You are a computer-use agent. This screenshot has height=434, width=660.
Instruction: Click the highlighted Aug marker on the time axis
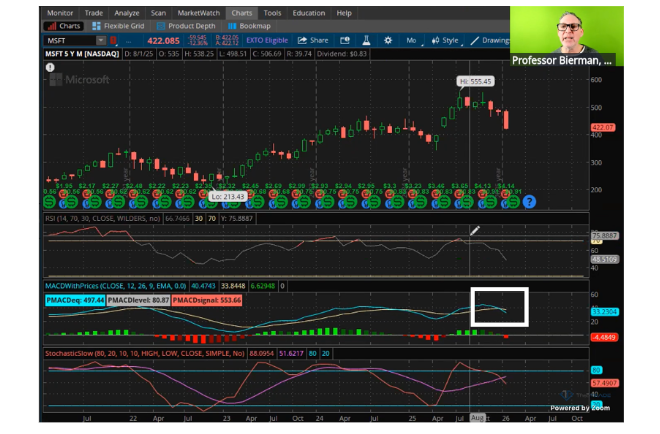click(x=477, y=418)
